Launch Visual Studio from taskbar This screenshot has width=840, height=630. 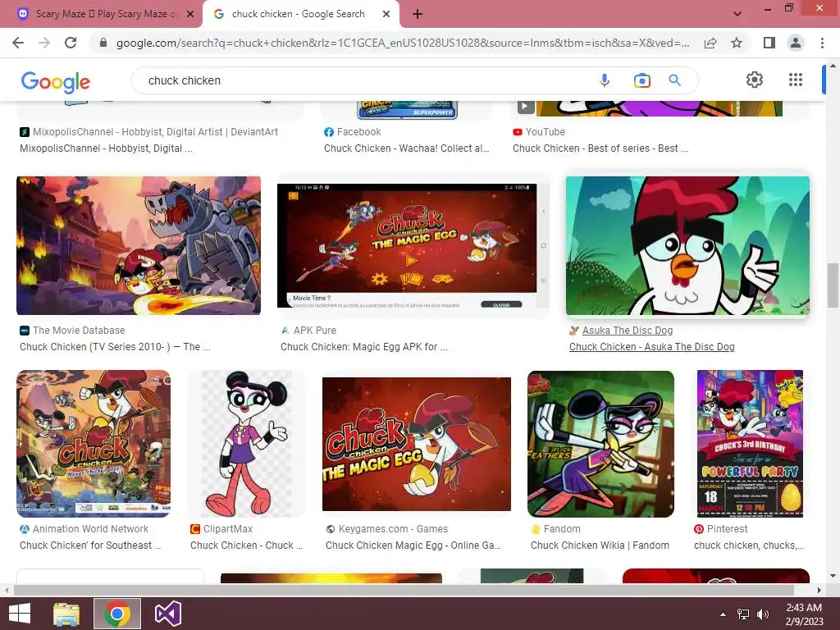coord(167,614)
